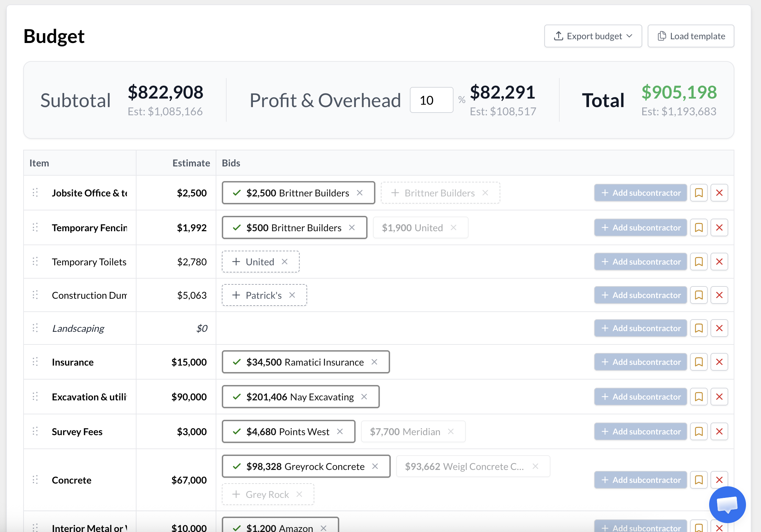The height and width of the screenshot is (532, 761).
Task: Select the $93,662 Weigl Concrete bid
Action: (464, 466)
